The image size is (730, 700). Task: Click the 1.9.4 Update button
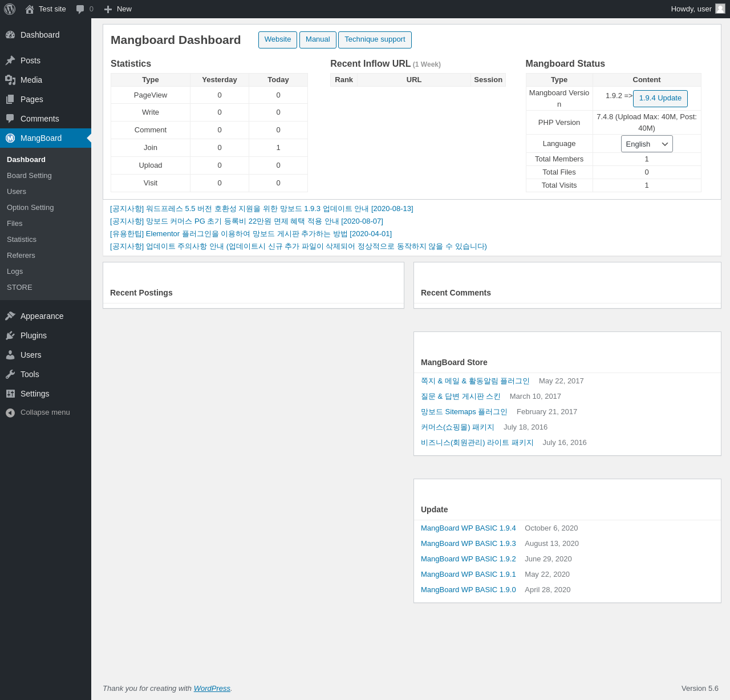660,98
